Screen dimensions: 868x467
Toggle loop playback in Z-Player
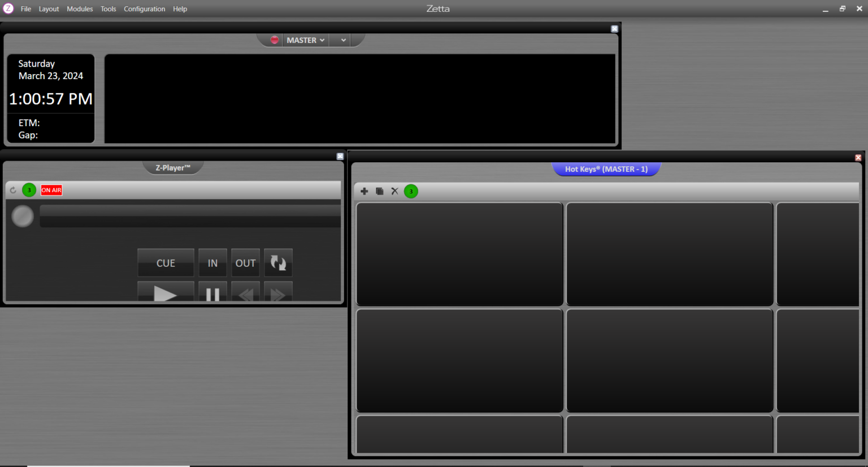pyautogui.click(x=278, y=262)
